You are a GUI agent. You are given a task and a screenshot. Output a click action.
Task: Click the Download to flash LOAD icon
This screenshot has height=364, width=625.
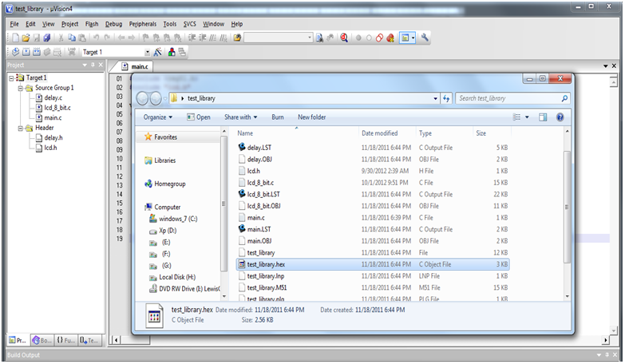(x=72, y=52)
